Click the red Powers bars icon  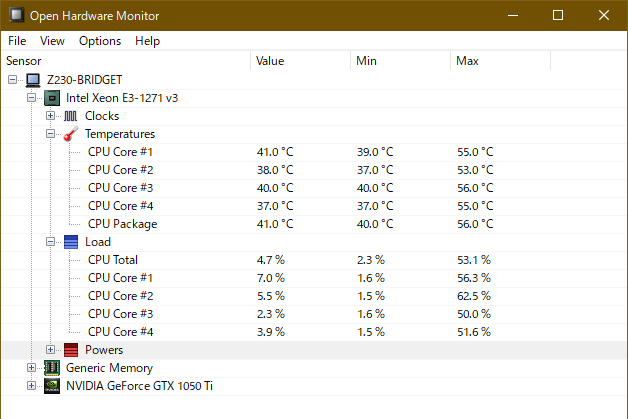tap(71, 350)
